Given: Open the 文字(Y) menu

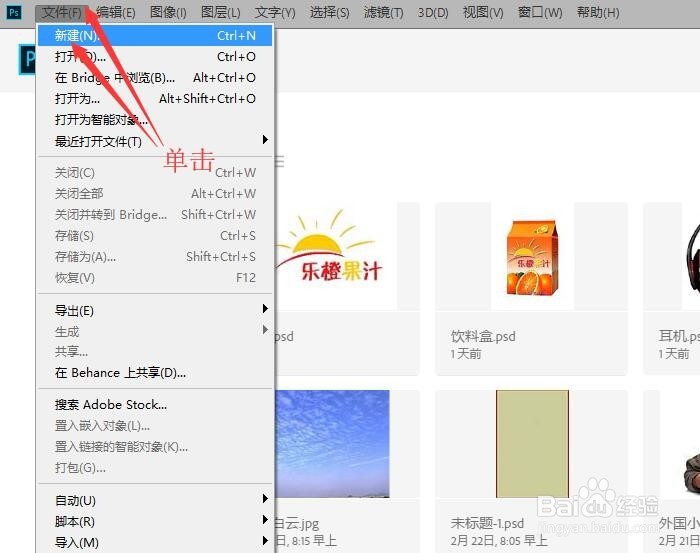Looking at the screenshot, I should tap(275, 12).
